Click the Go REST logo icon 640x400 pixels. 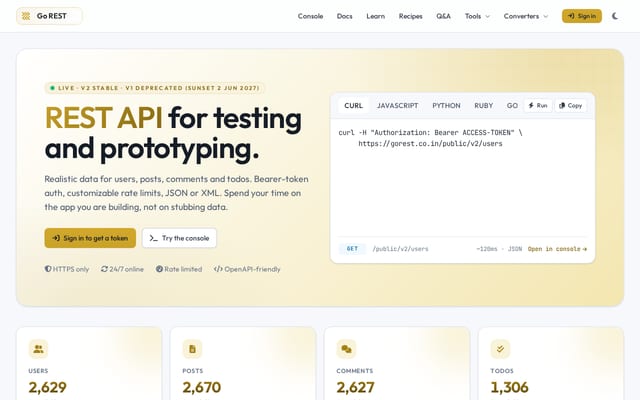tap(26, 16)
